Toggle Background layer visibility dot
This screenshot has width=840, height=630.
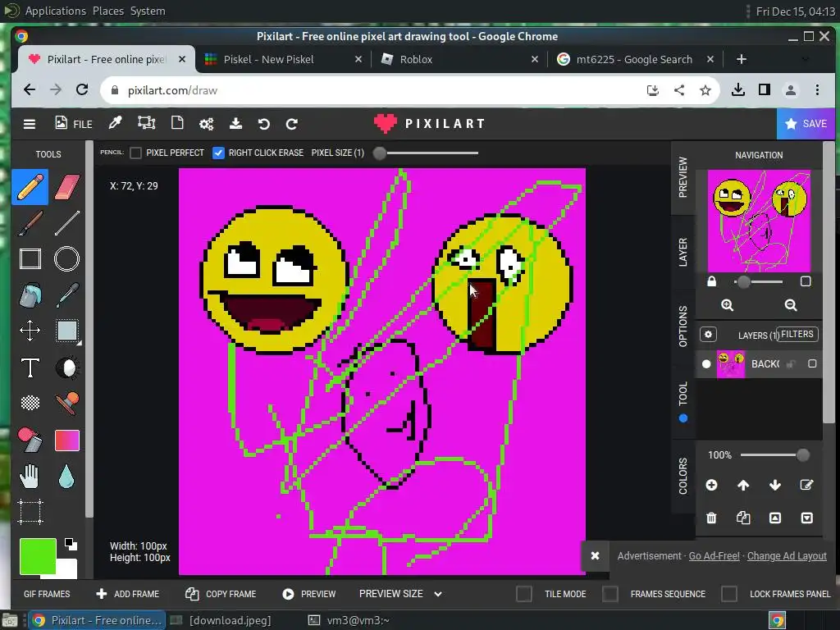tap(706, 363)
